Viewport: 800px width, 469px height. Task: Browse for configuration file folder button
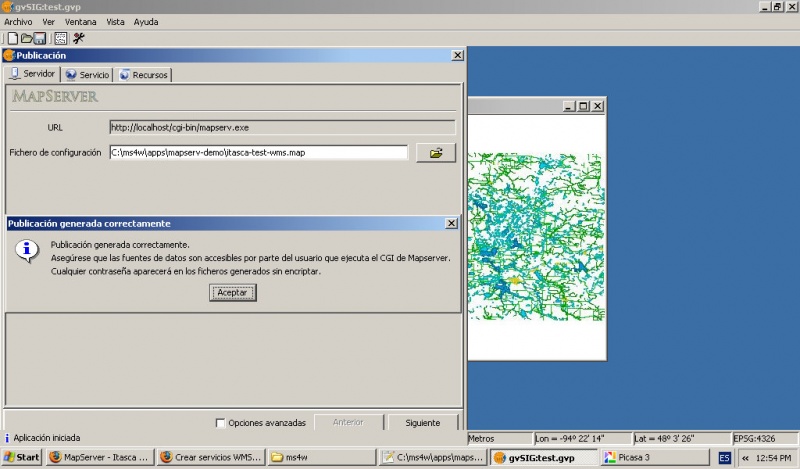coord(435,153)
